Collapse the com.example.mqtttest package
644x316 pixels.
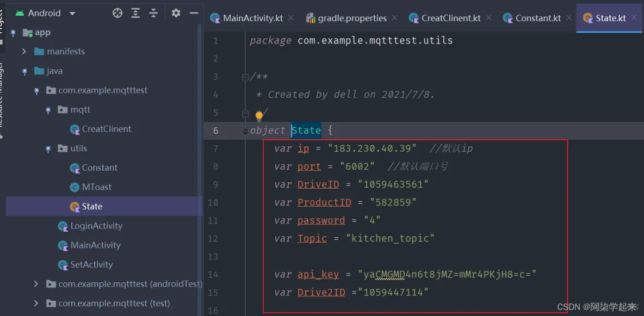(x=36, y=90)
